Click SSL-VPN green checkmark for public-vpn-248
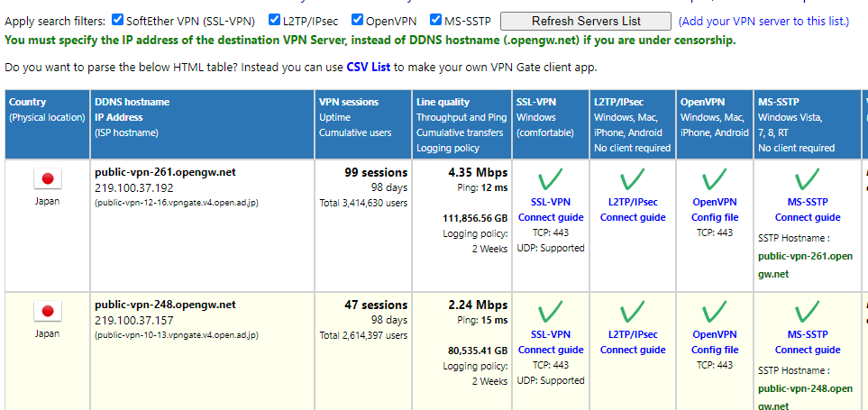The width and height of the screenshot is (868, 410). pos(551,312)
